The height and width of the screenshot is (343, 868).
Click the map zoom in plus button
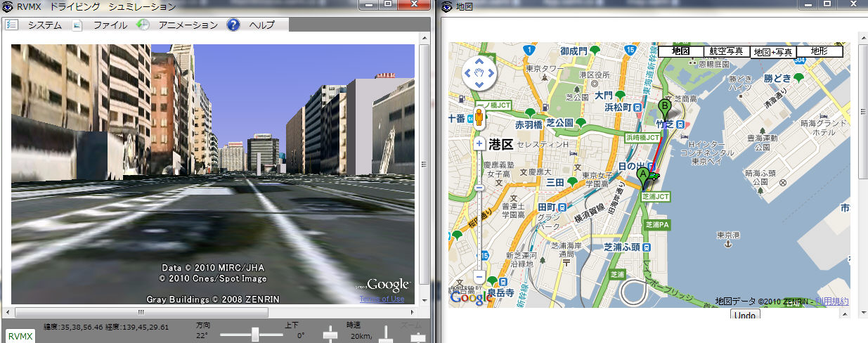click(479, 143)
